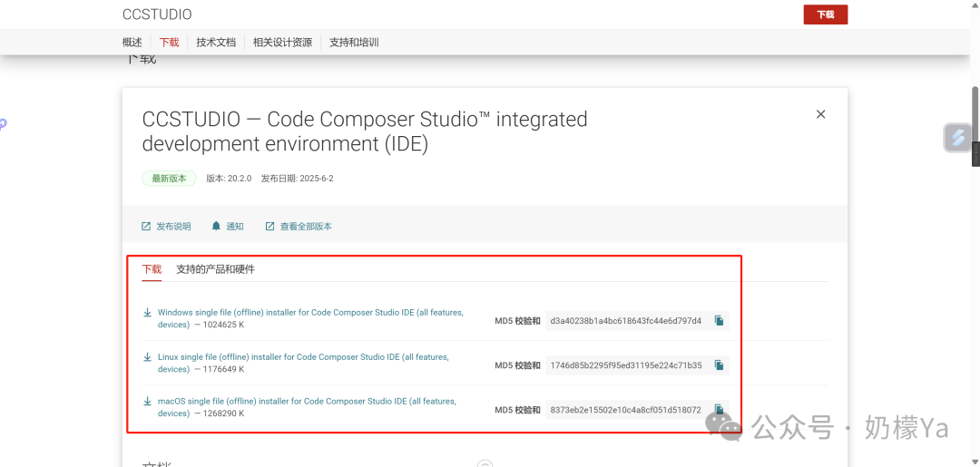Open the 通知 notification link
980x467 pixels.
(x=234, y=227)
